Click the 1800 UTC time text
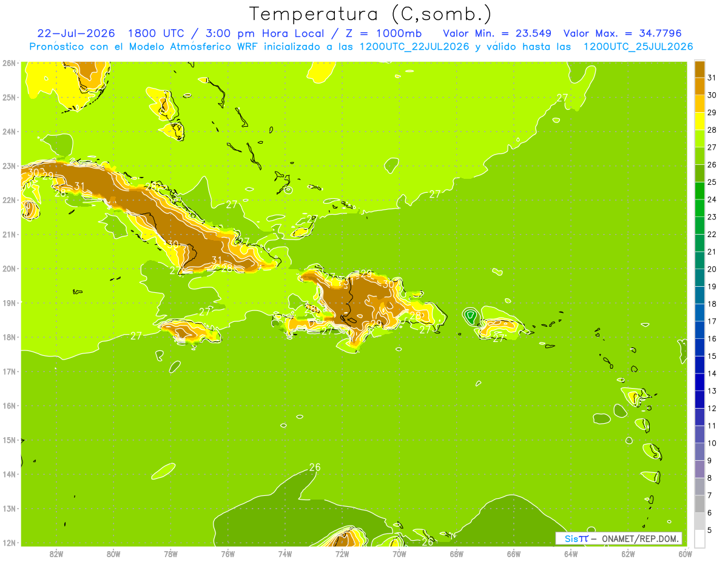728x562 pixels. (x=157, y=33)
